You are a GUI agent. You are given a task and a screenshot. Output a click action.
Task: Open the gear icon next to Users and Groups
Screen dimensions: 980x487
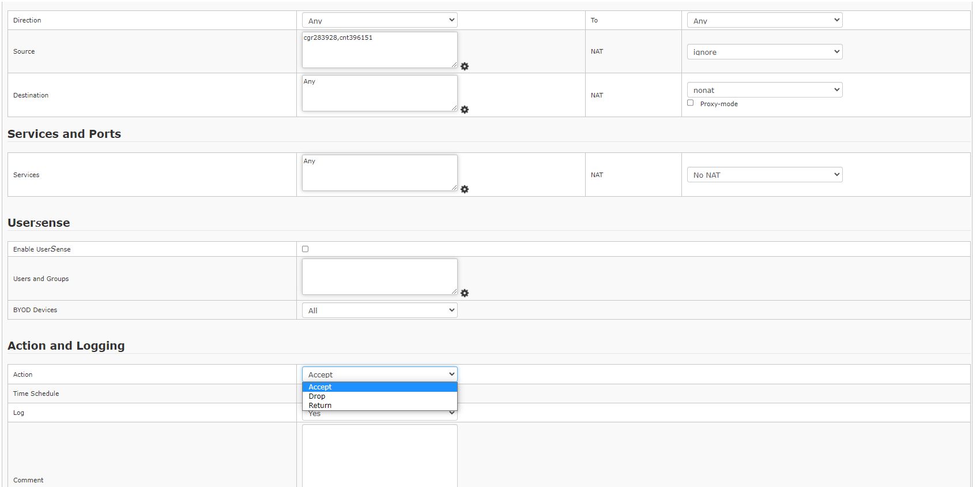(465, 293)
